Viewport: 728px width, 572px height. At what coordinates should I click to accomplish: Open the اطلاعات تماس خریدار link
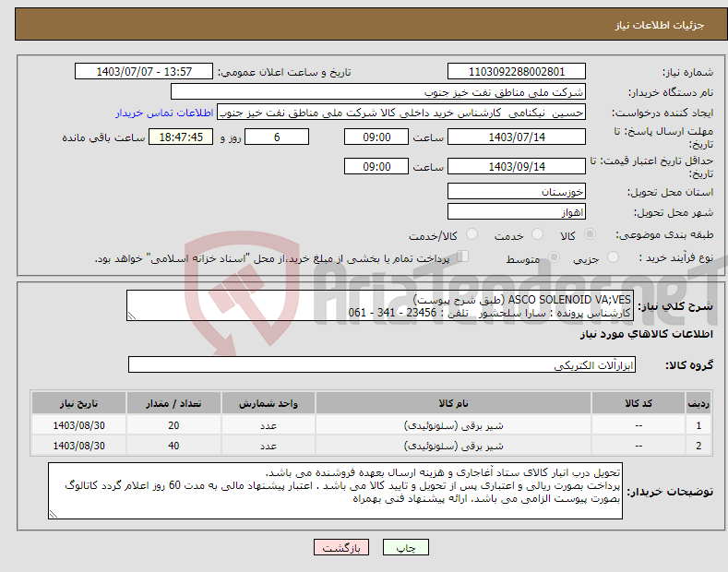[164, 113]
